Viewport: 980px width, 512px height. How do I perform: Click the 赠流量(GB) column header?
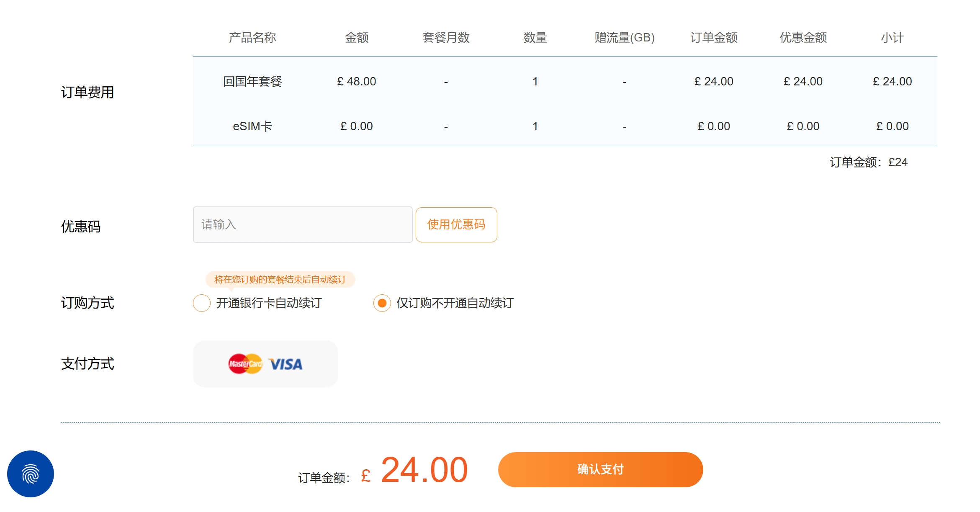coord(624,37)
